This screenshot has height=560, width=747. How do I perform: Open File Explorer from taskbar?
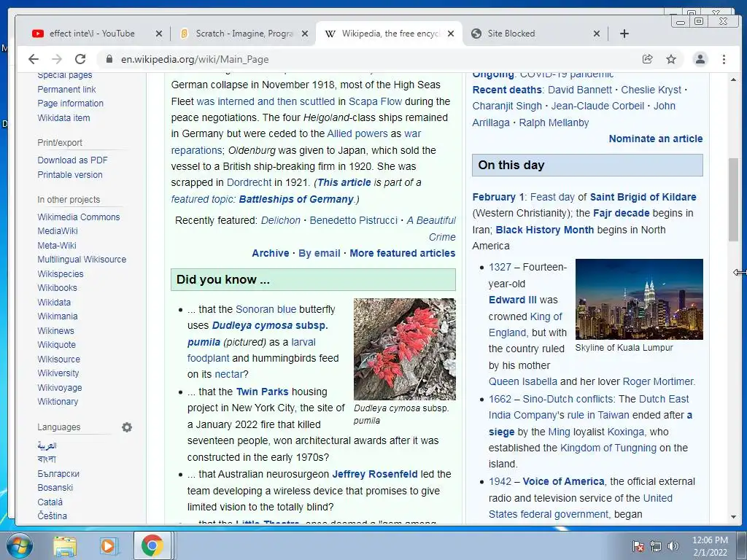tap(64, 546)
